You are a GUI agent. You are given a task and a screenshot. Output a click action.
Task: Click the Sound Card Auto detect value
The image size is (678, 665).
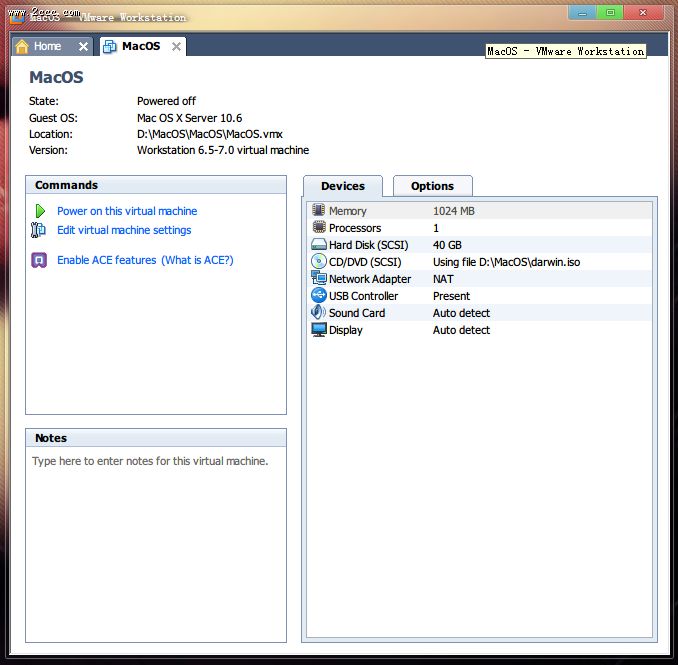pos(461,313)
